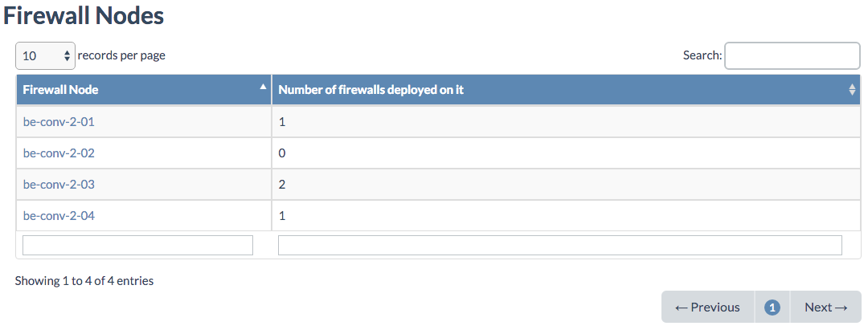The width and height of the screenshot is (868, 334).
Task: Select page 1 in pagination
Action: pos(772,307)
